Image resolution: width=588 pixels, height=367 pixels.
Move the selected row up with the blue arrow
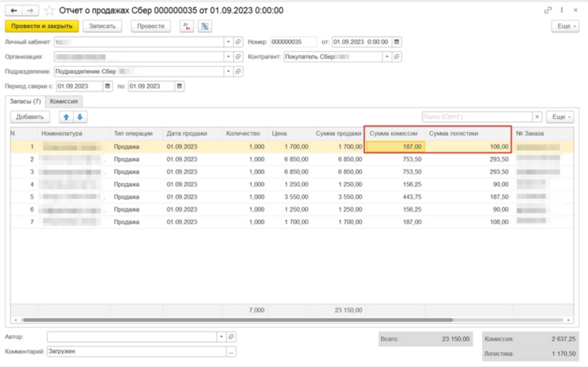pyautogui.click(x=66, y=117)
